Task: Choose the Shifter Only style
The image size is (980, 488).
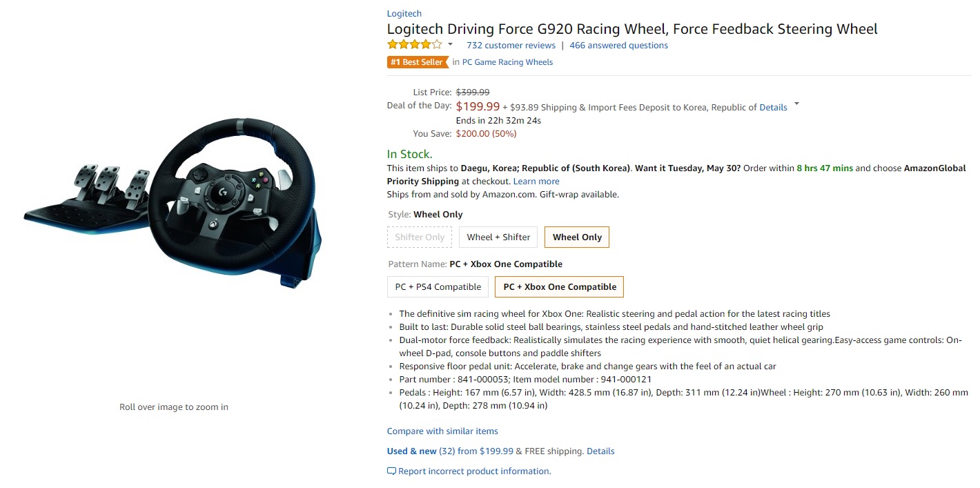Action: tap(420, 237)
